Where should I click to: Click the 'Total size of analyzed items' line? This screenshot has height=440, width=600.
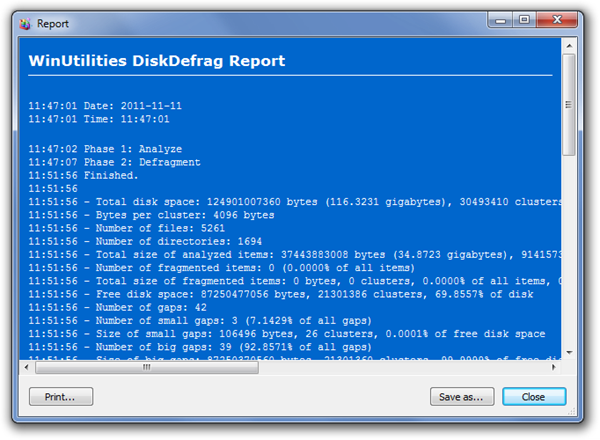click(295, 254)
